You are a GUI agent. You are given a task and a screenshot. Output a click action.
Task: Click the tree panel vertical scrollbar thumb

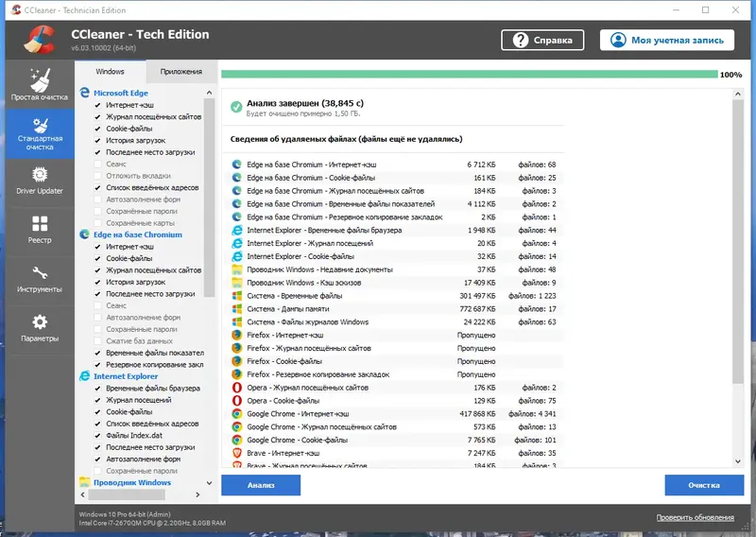(209, 198)
